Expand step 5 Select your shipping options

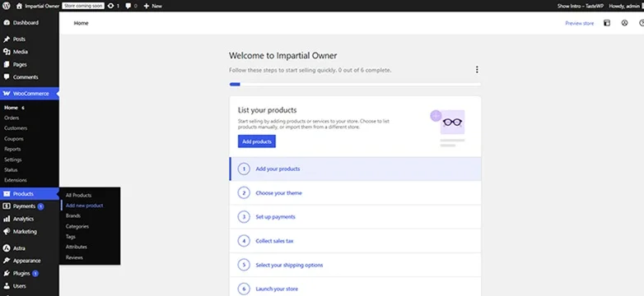355,265
